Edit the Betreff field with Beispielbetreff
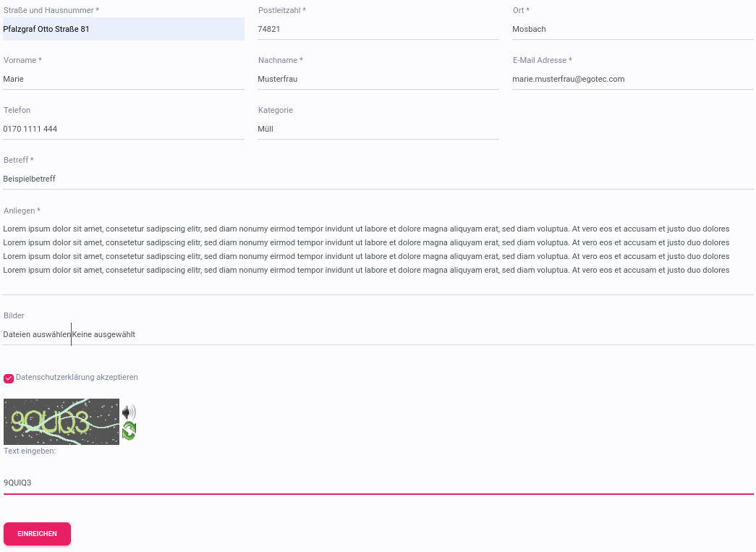This screenshot has height=552, width=756. [x=378, y=179]
